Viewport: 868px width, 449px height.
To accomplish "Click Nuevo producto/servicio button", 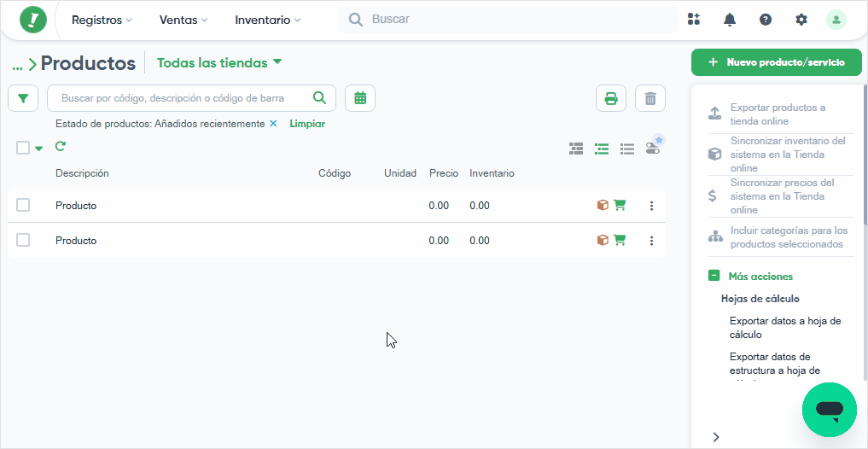I will 776,62.
